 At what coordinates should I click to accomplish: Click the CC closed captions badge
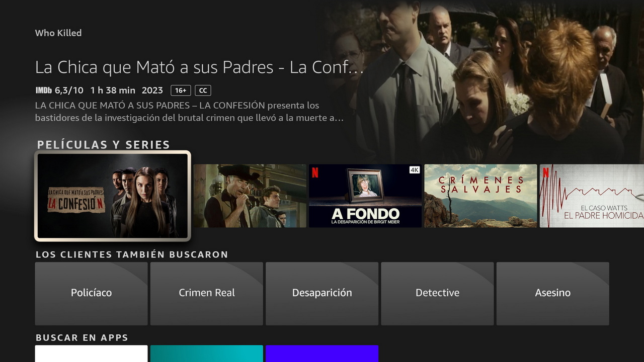203,90
